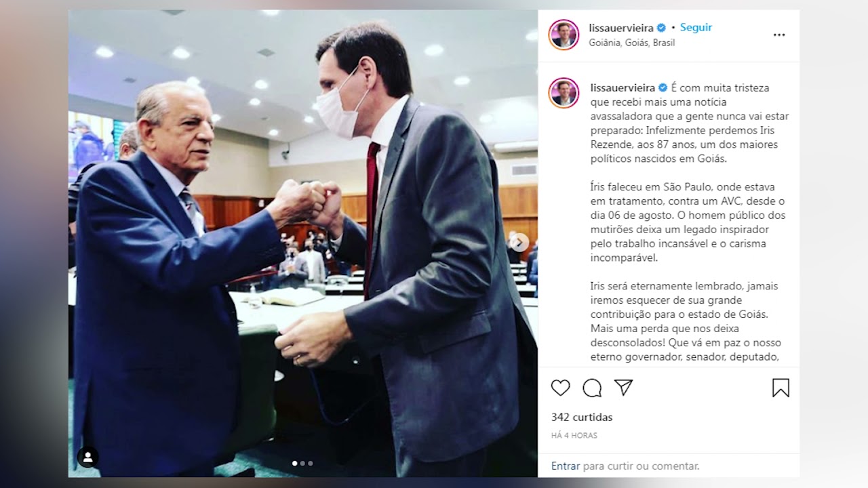Screen dimensions: 868x488
Task: Share post using the paper plane icon
Action: tap(623, 387)
